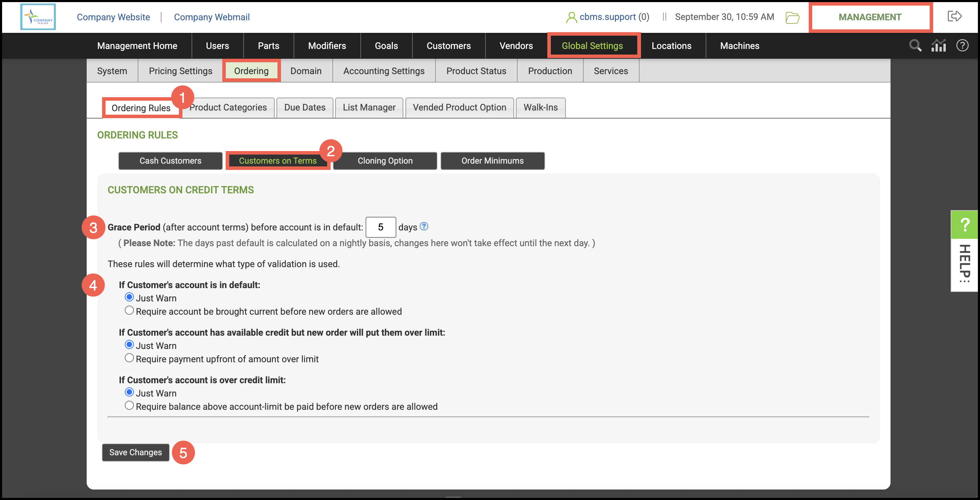Click the Cash Customers button
Image resolution: width=980 pixels, height=500 pixels.
tap(170, 161)
